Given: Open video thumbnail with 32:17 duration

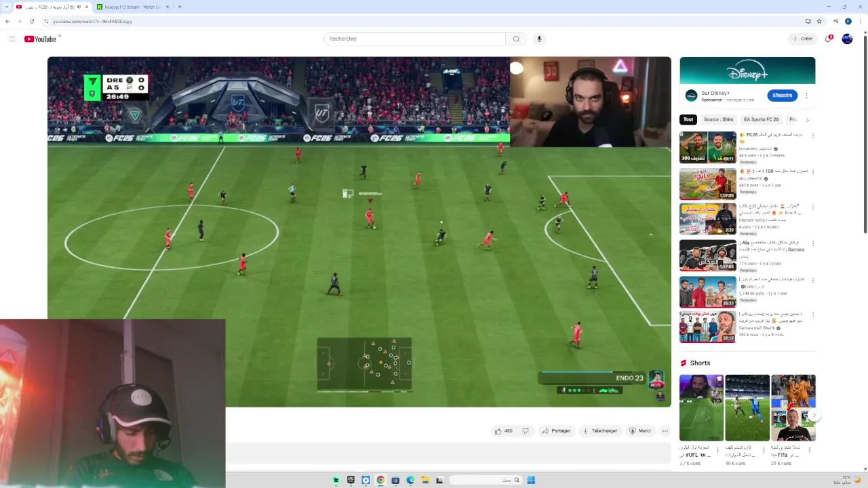Looking at the screenshot, I should pos(708,327).
